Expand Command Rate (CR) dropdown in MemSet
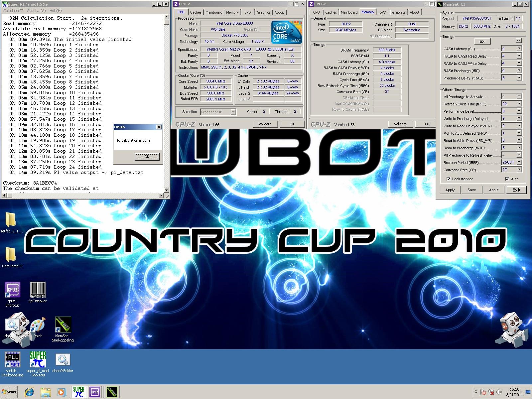Screen dimensions: 532x399 click(x=519, y=170)
